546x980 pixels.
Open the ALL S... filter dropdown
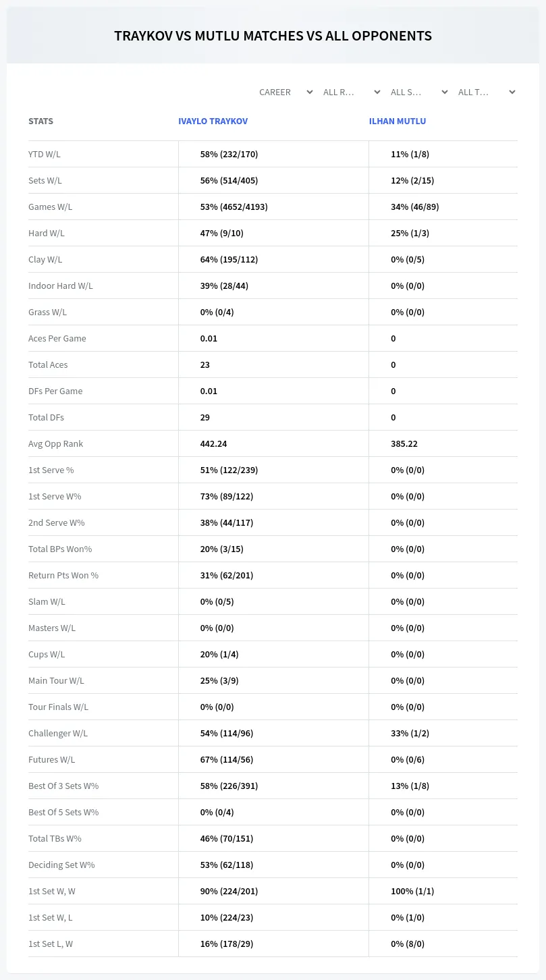click(419, 92)
